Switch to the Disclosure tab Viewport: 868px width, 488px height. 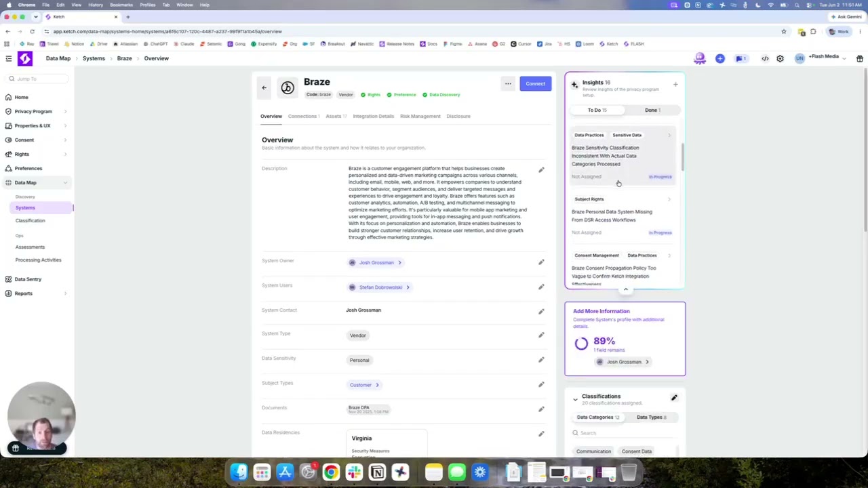(x=458, y=116)
